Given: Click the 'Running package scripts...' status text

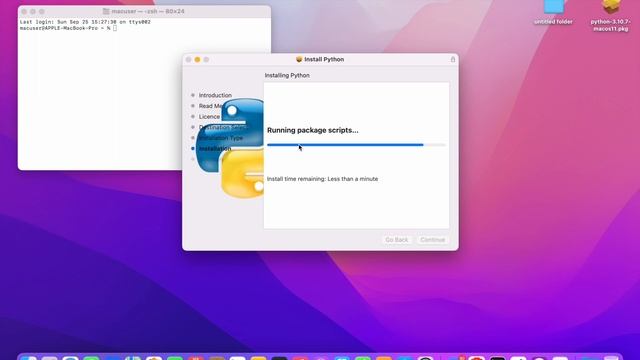Looking at the screenshot, I should [313, 130].
